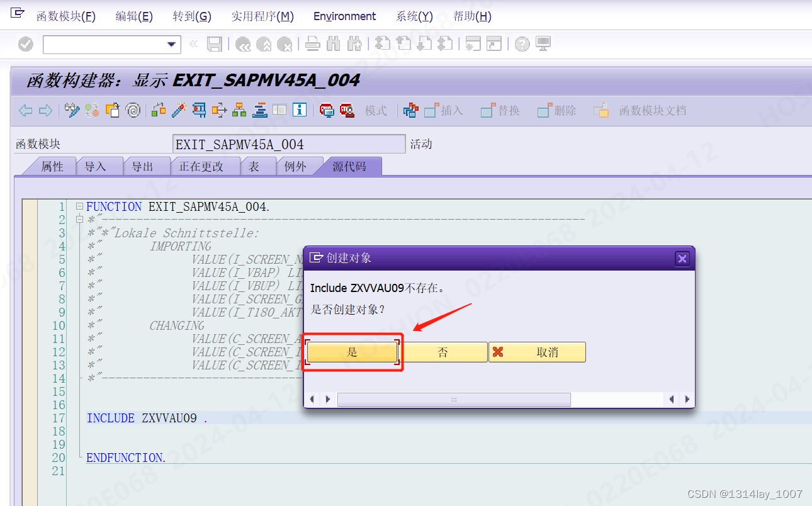Click the Customize Local Layout monitor icon
The image size is (812, 506).
coord(543,44)
